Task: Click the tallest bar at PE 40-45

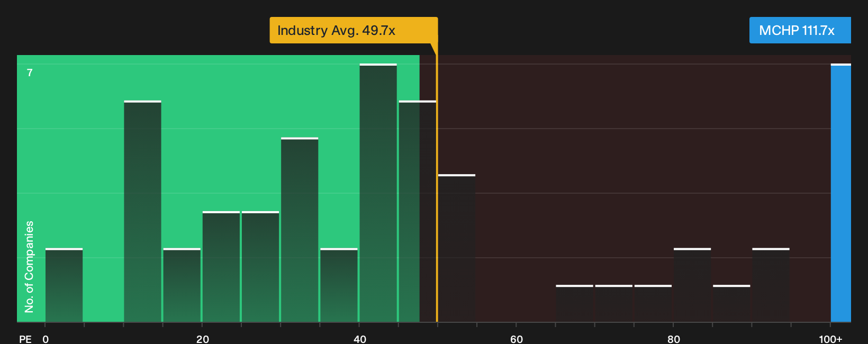Action: pos(378,193)
